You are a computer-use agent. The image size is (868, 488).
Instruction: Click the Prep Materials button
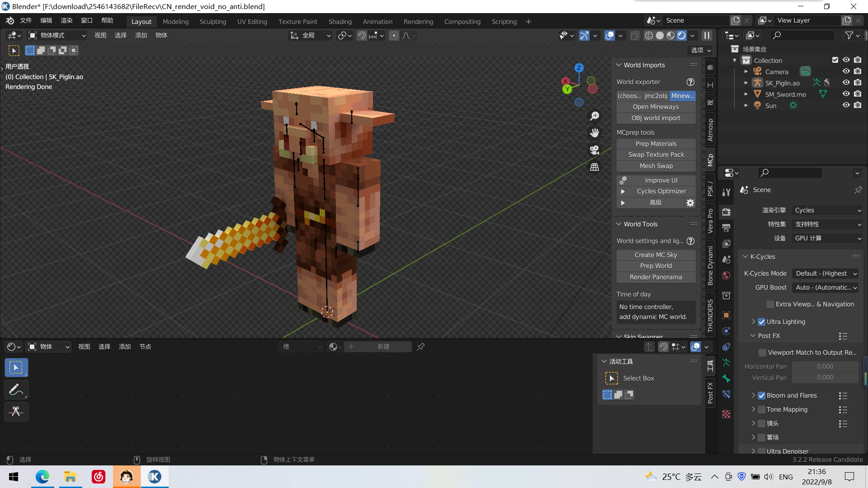[656, 144]
